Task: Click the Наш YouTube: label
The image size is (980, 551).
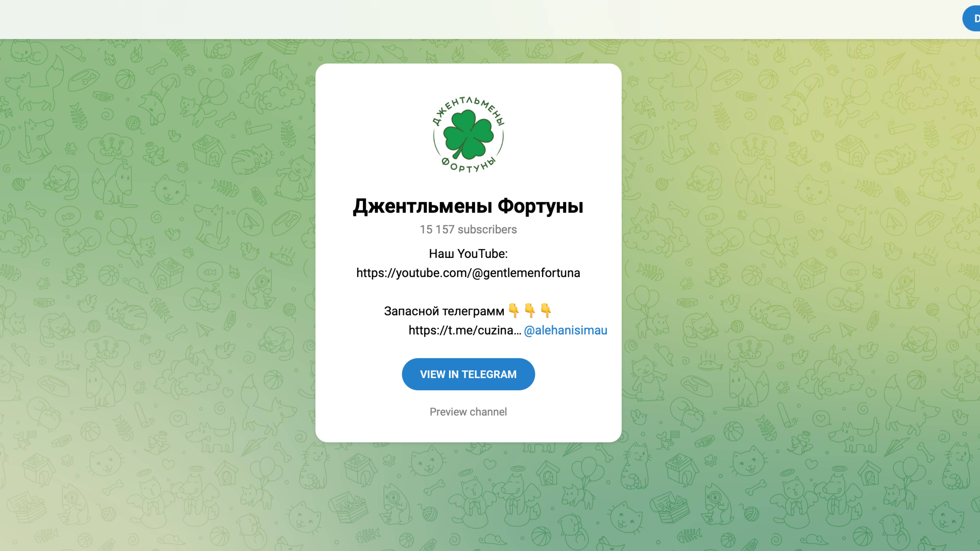Action: tap(468, 254)
